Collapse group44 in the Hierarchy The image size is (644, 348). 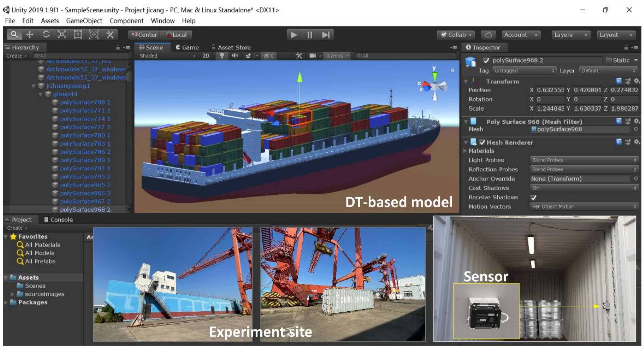click(41, 94)
